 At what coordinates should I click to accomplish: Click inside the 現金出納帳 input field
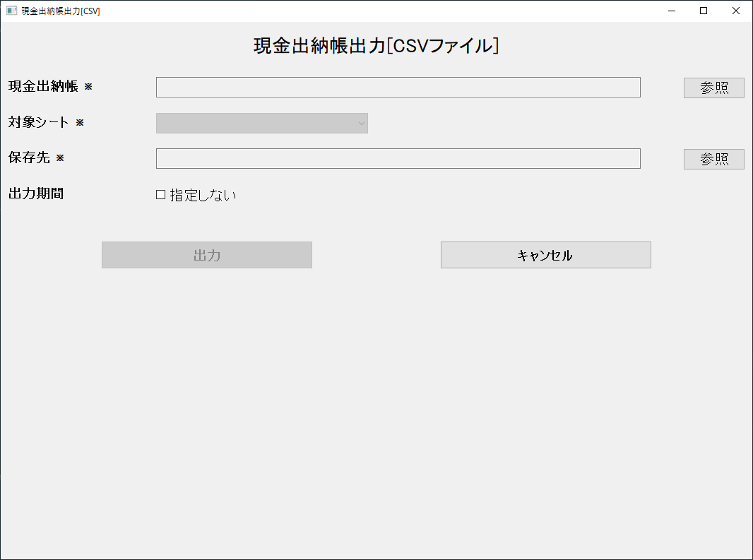(398, 87)
